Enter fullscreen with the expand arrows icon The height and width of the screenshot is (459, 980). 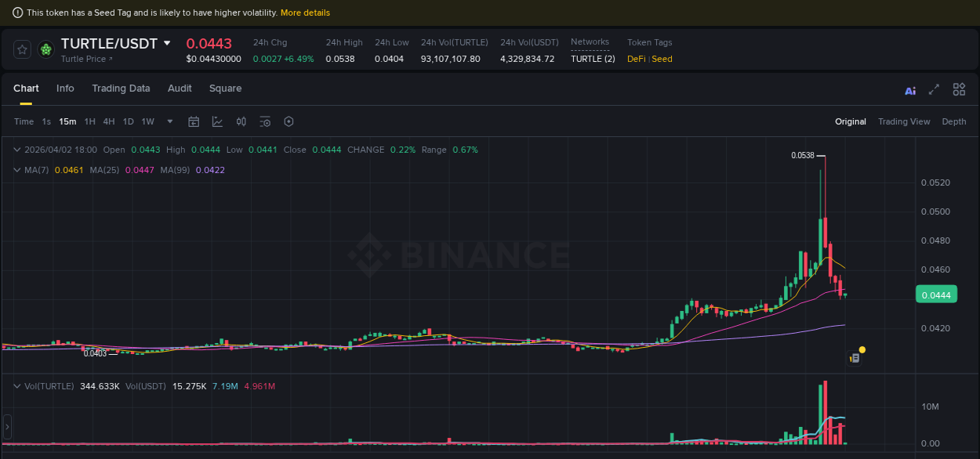[934, 90]
